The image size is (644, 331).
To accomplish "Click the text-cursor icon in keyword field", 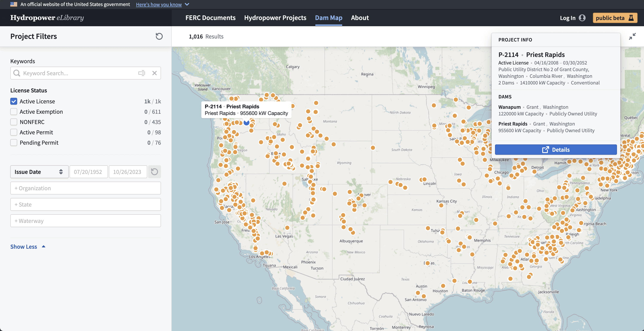I will pyautogui.click(x=142, y=73).
